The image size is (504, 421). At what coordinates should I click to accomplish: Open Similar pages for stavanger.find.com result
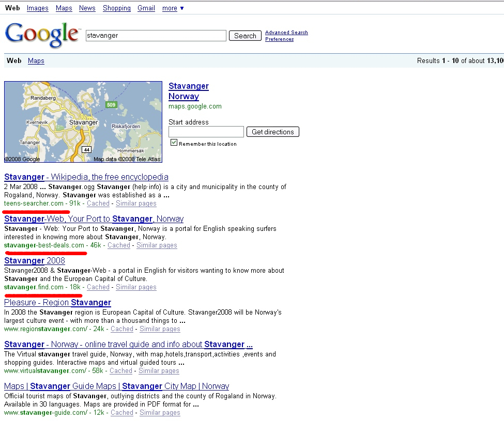136,287
